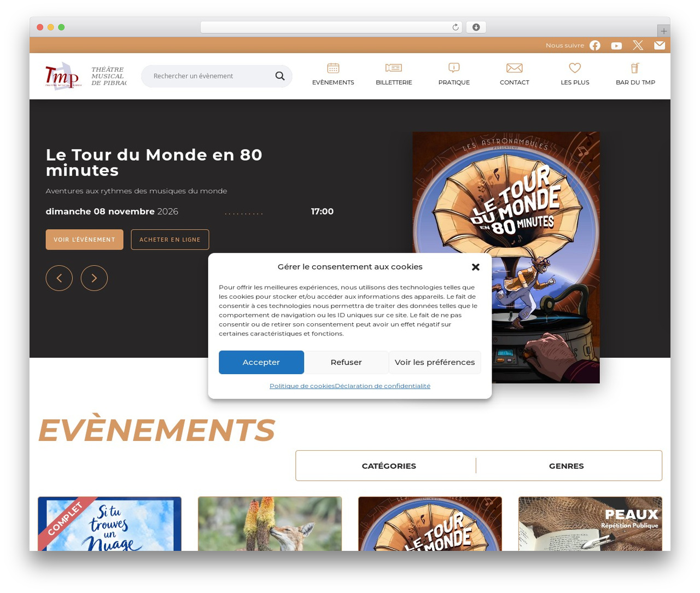Click the info bubble icon above Pratique
Image resolution: width=700 pixels, height=593 pixels.
[x=454, y=68]
